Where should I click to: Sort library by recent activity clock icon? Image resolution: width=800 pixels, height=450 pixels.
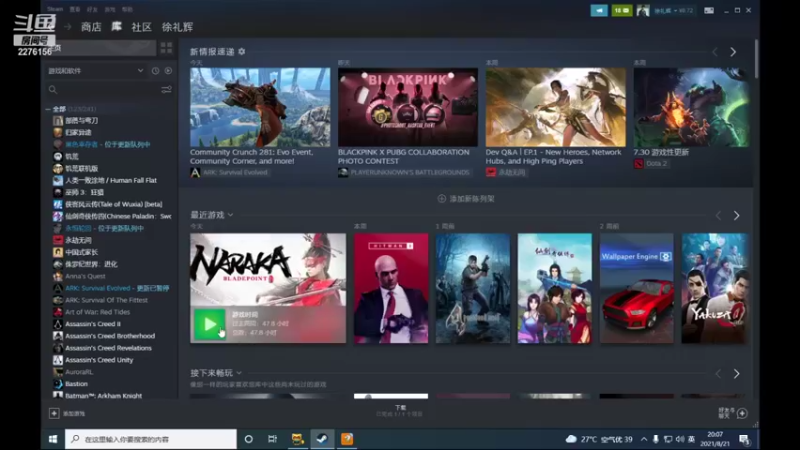pos(155,71)
